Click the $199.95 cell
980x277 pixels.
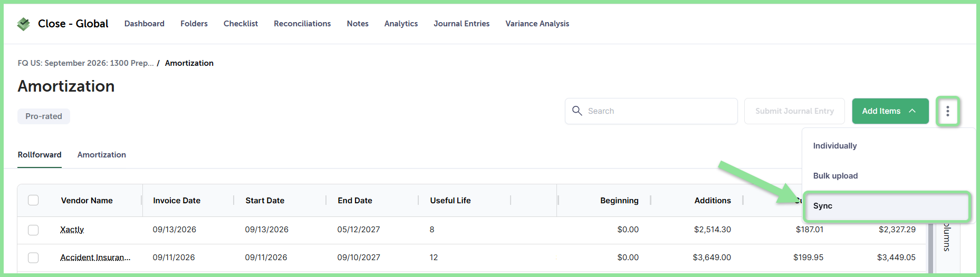point(809,258)
